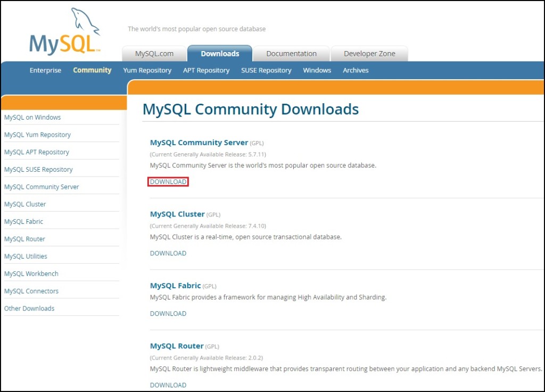Click Windows in the blue navigation bar
This screenshot has height=392, width=545.
point(317,70)
